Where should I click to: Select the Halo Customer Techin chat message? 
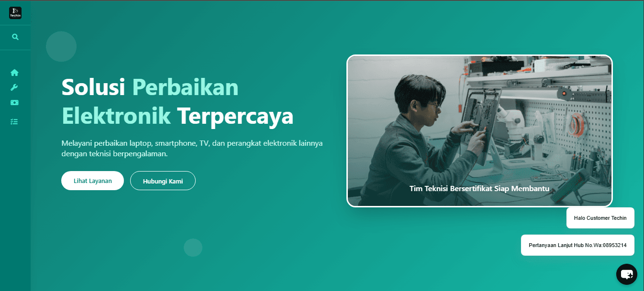600,218
